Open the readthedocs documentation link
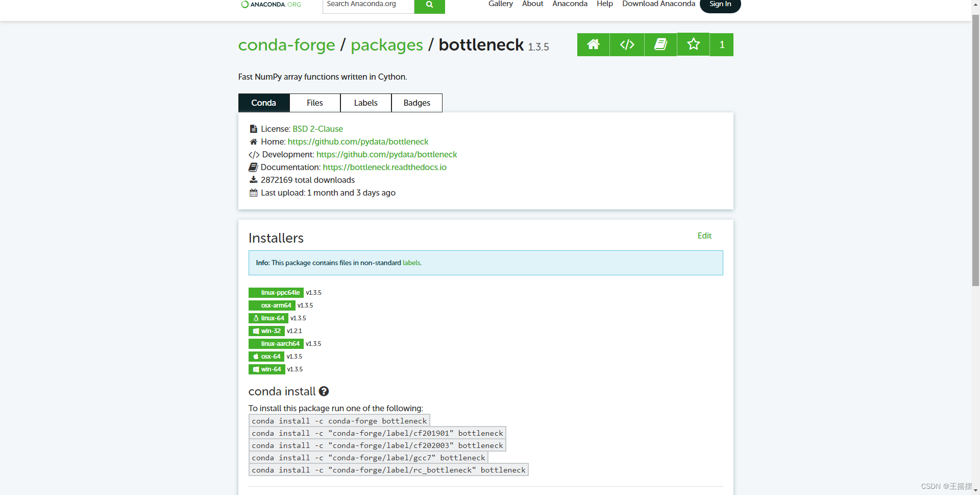980x495 pixels. pyautogui.click(x=384, y=167)
